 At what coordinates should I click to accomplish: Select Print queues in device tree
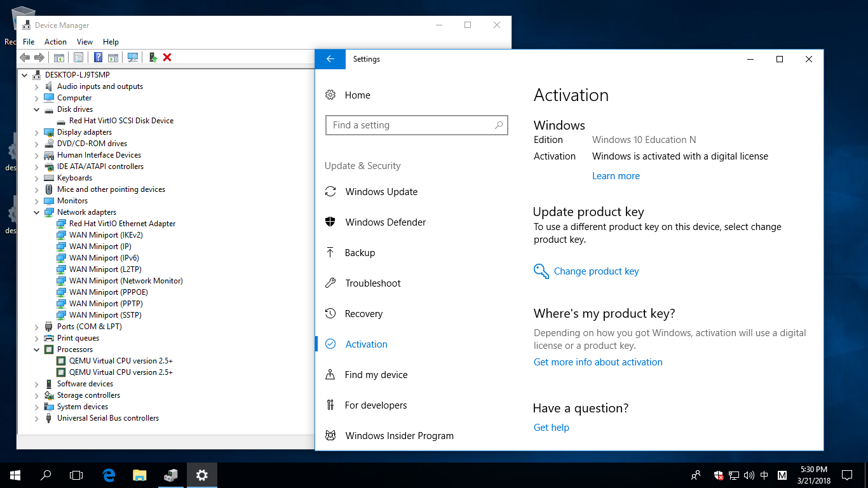78,338
